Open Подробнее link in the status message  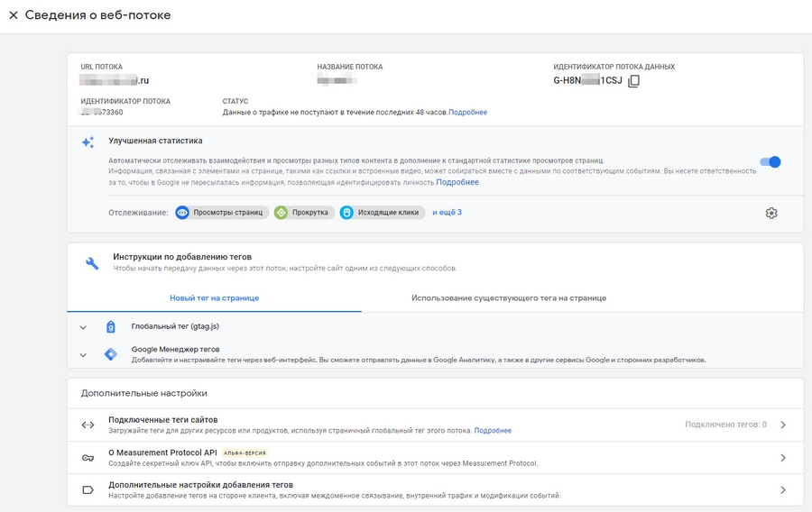(x=467, y=113)
